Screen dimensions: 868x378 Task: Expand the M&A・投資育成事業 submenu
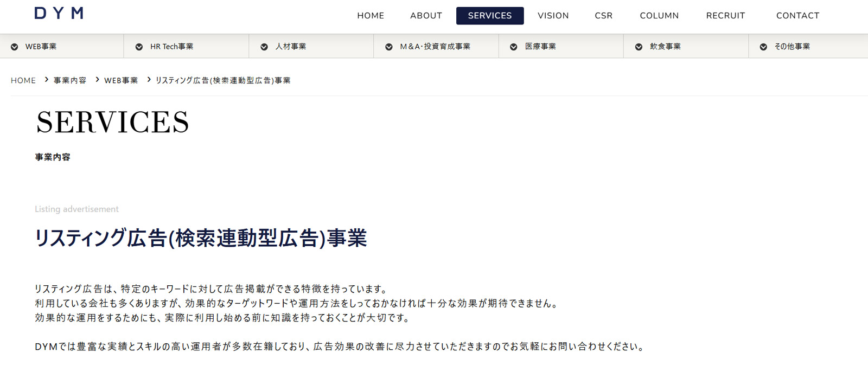[436, 47]
